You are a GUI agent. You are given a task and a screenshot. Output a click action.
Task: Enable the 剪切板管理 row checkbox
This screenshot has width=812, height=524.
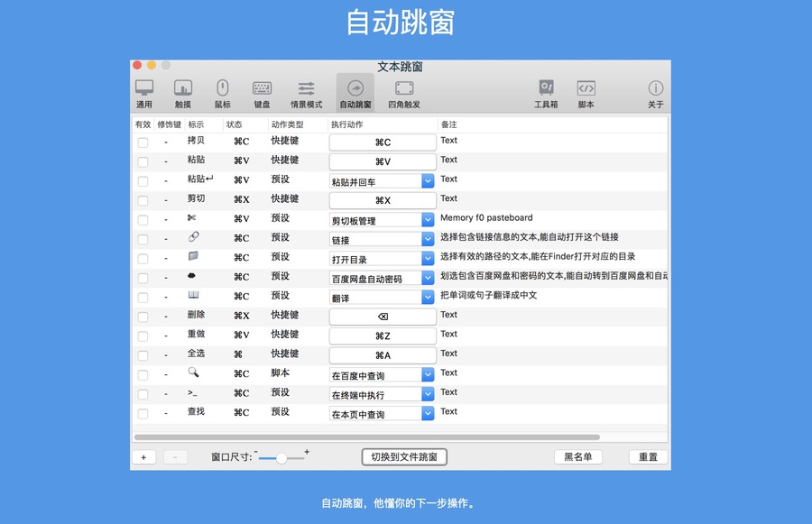[143, 220]
